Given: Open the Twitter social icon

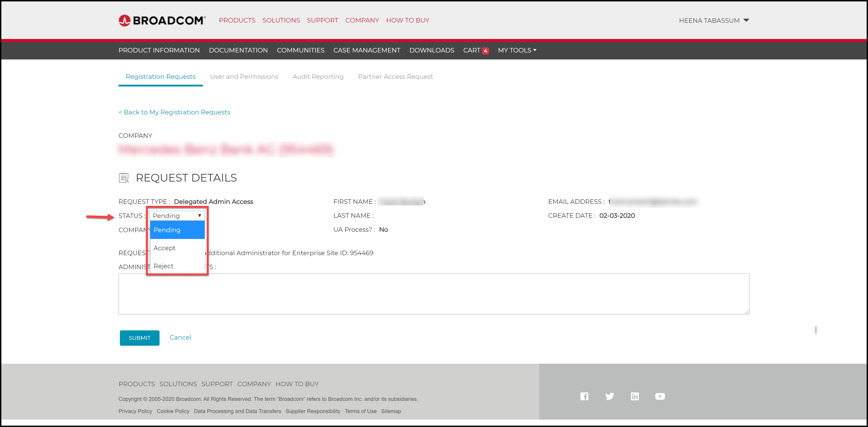Looking at the screenshot, I should coord(609,396).
